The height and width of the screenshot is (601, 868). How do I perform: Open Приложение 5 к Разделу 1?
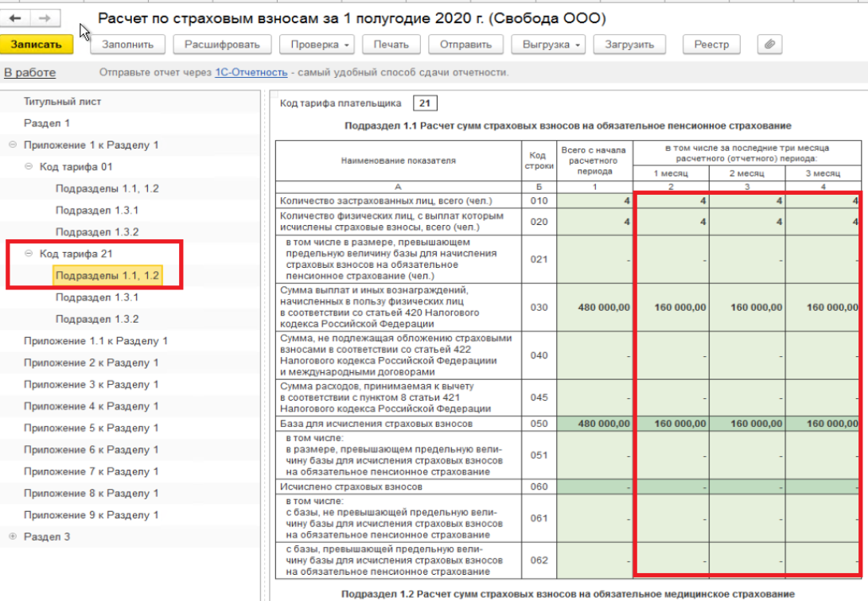coord(91,428)
